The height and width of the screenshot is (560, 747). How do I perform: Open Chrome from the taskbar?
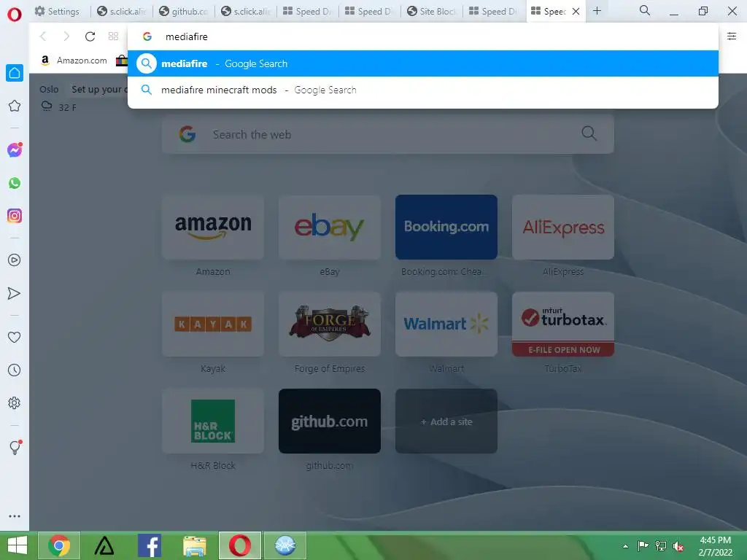[59, 545]
